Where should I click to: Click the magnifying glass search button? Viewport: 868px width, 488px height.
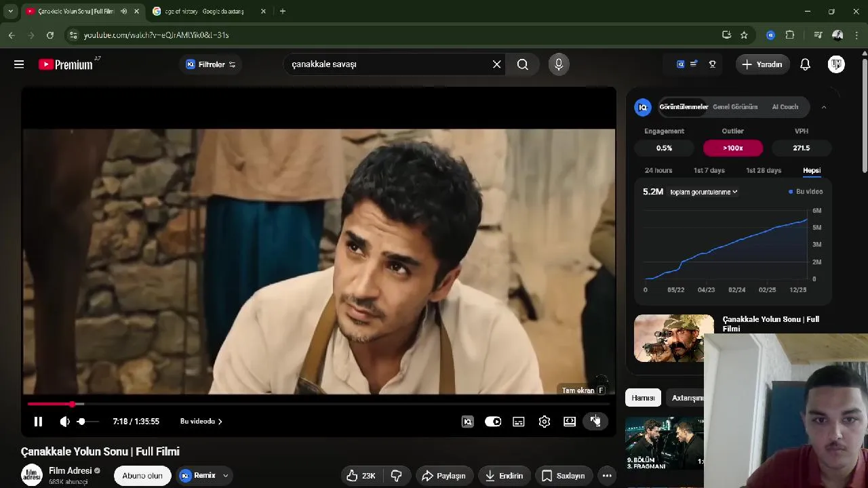pyautogui.click(x=523, y=64)
